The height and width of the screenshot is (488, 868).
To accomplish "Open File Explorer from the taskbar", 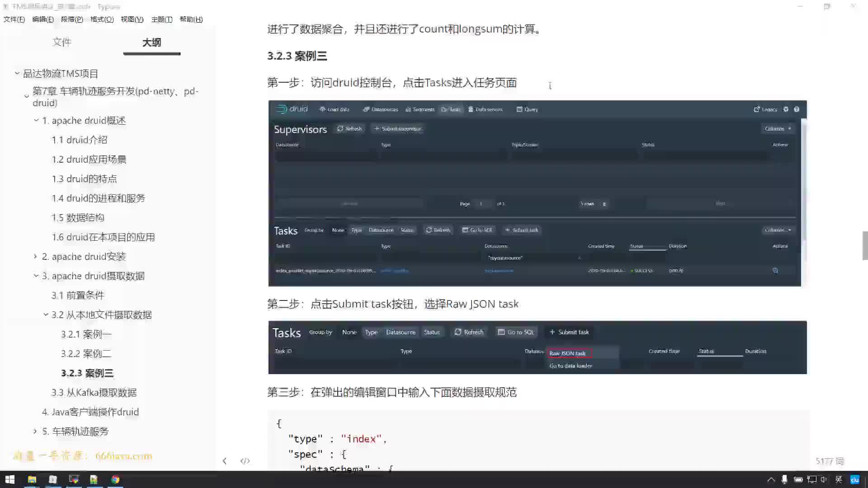I will point(32,479).
